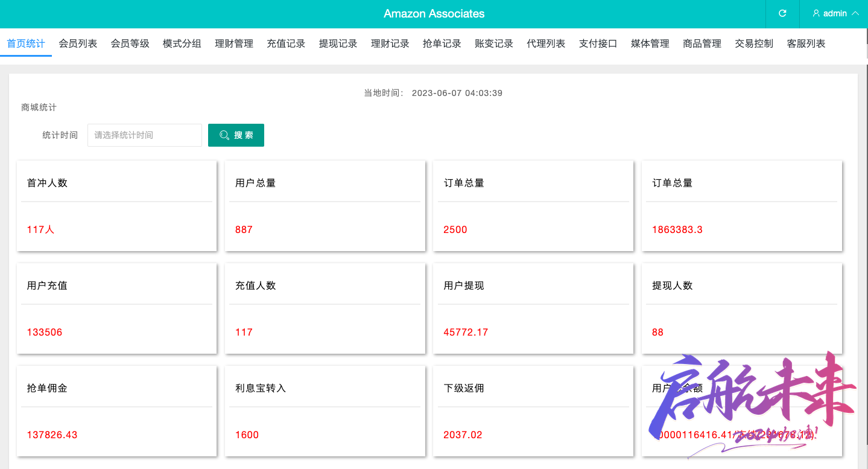Select 代理列表 in the navigation

[x=546, y=43]
